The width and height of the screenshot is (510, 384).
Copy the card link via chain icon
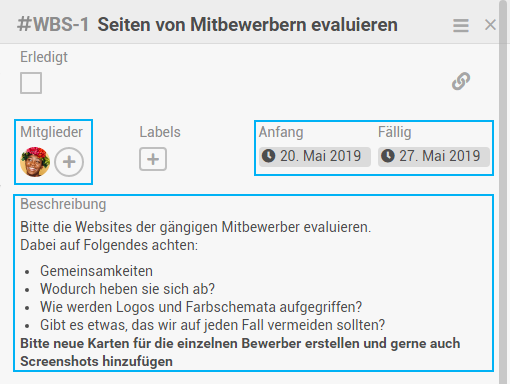tap(461, 81)
